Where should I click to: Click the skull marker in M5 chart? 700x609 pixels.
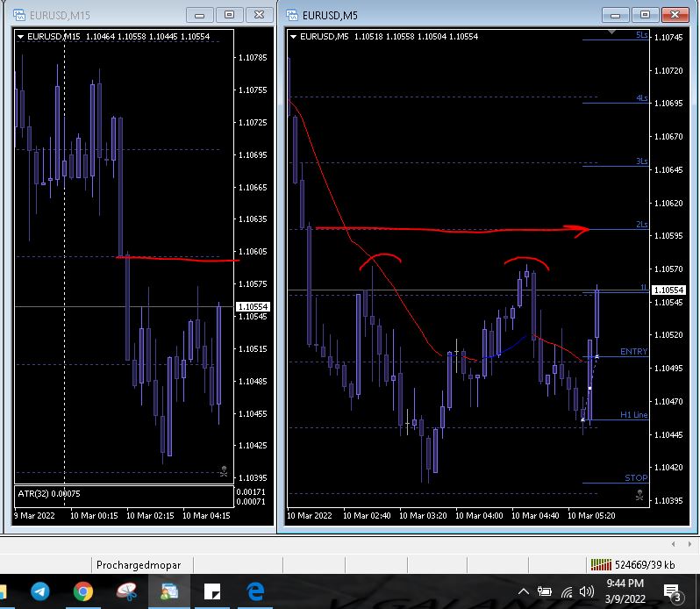(639, 495)
